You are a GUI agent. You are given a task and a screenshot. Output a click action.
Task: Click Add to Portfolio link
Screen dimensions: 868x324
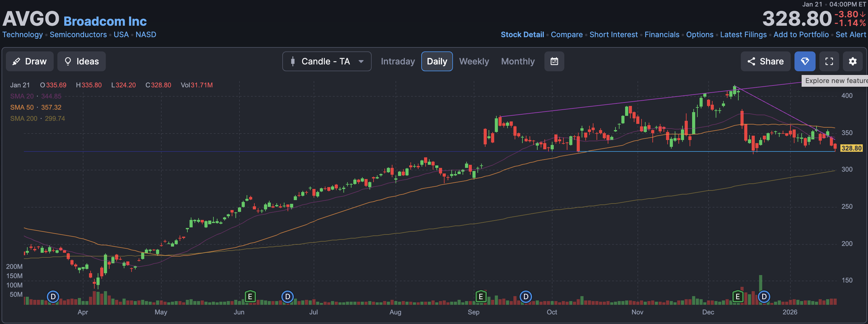(801, 35)
